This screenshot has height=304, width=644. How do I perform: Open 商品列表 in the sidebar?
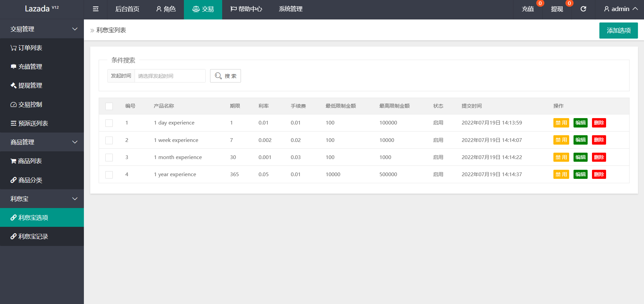click(x=42, y=161)
